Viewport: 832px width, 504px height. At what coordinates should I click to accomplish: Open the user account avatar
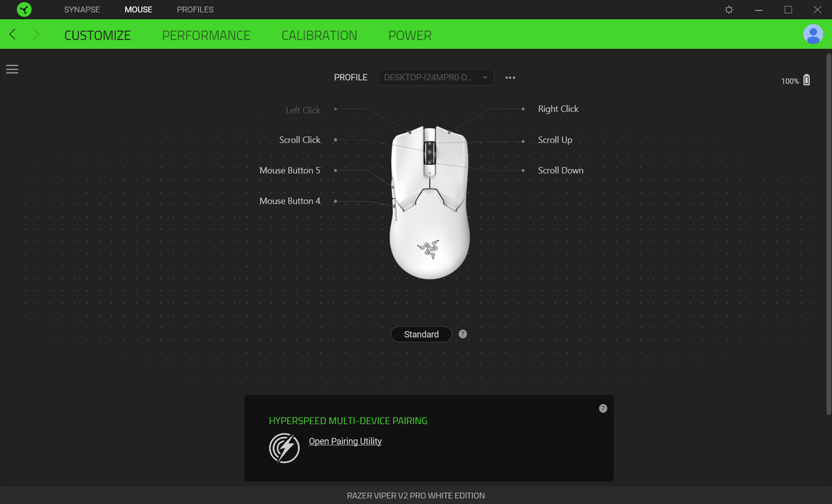(x=813, y=34)
